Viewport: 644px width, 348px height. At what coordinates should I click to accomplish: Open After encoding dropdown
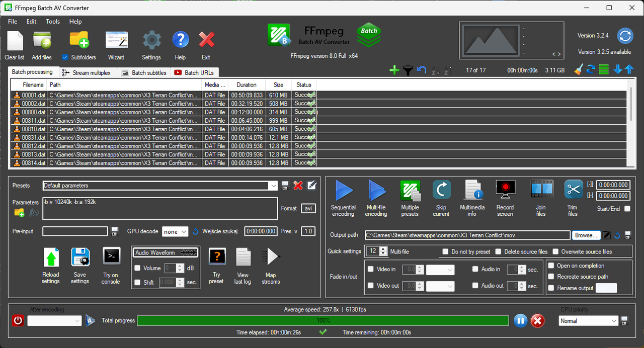54,320
